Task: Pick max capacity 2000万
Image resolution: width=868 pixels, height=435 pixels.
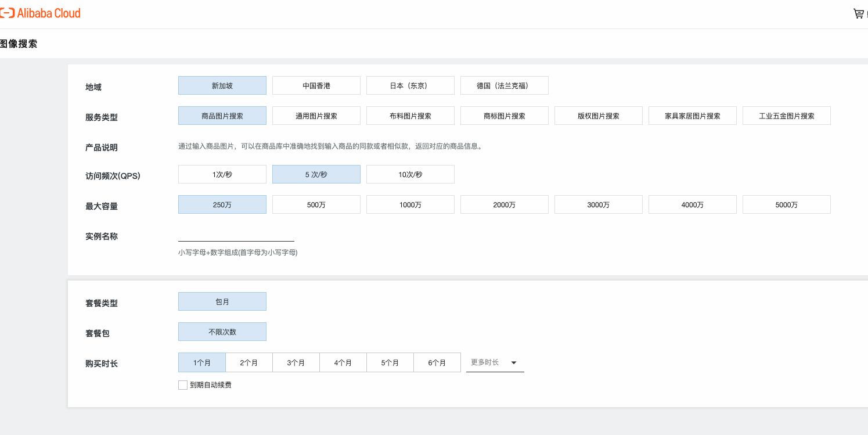Action: 505,204
